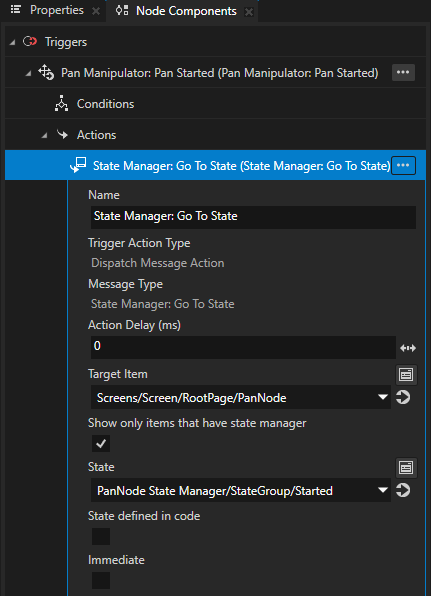Open the Go To State action's more options menu
This screenshot has height=596, width=431.
(403, 166)
